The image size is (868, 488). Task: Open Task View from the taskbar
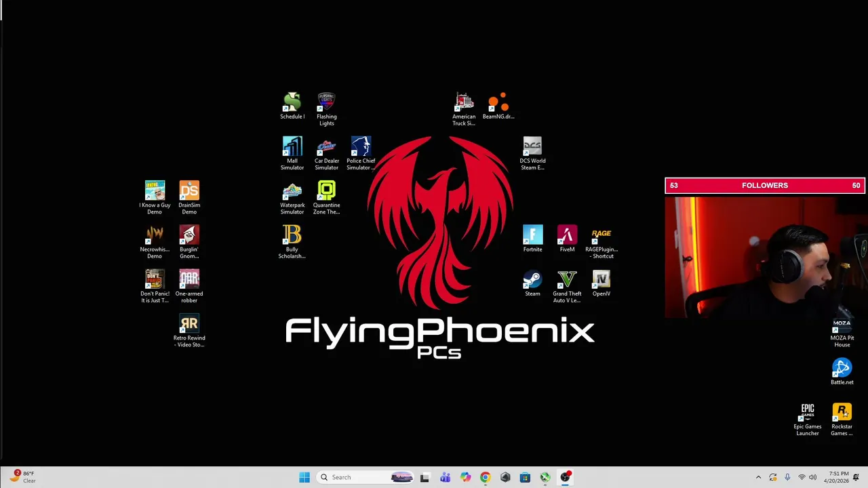click(x=425, y=477)
